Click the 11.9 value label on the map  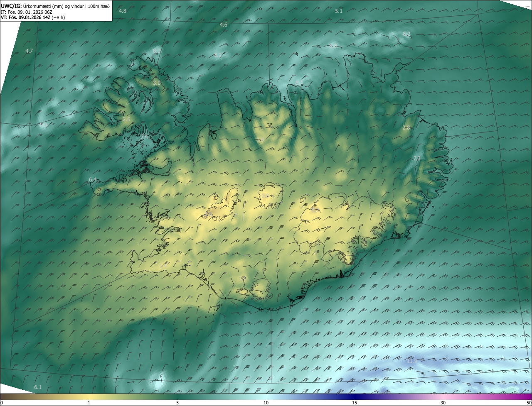pyautogui.click(x=412, y=361)
